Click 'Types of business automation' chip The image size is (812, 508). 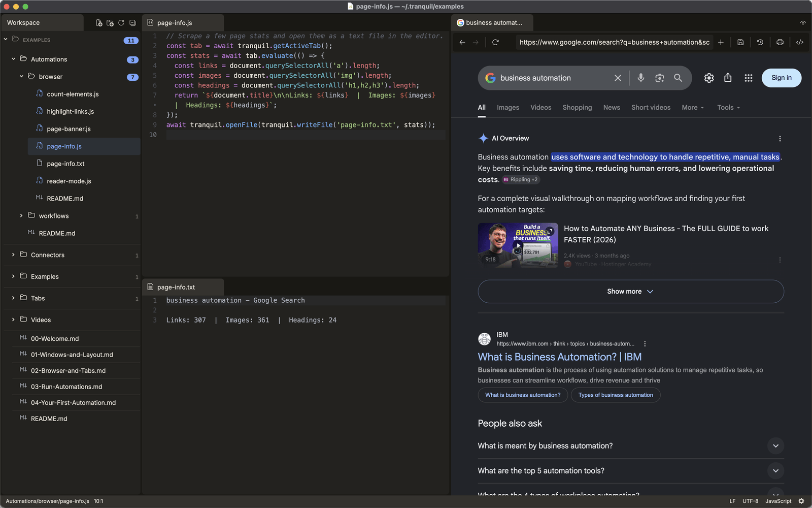click(x=616, y=395)
